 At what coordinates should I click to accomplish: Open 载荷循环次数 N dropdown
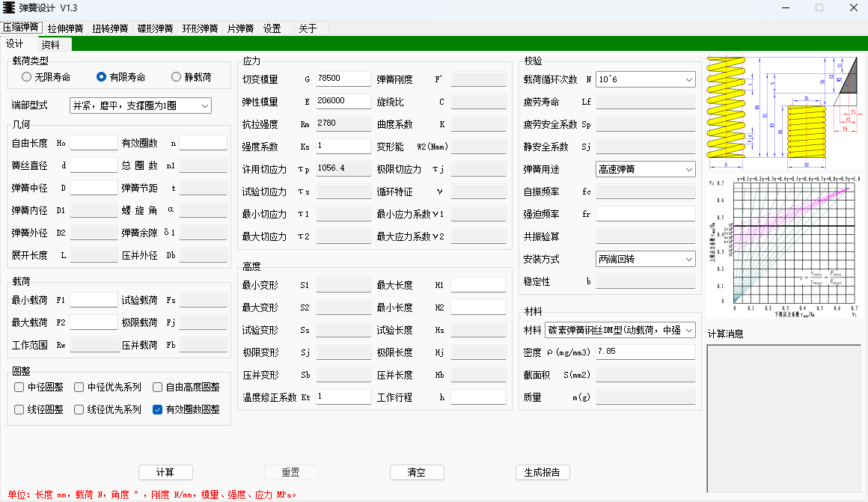(646, 80)
